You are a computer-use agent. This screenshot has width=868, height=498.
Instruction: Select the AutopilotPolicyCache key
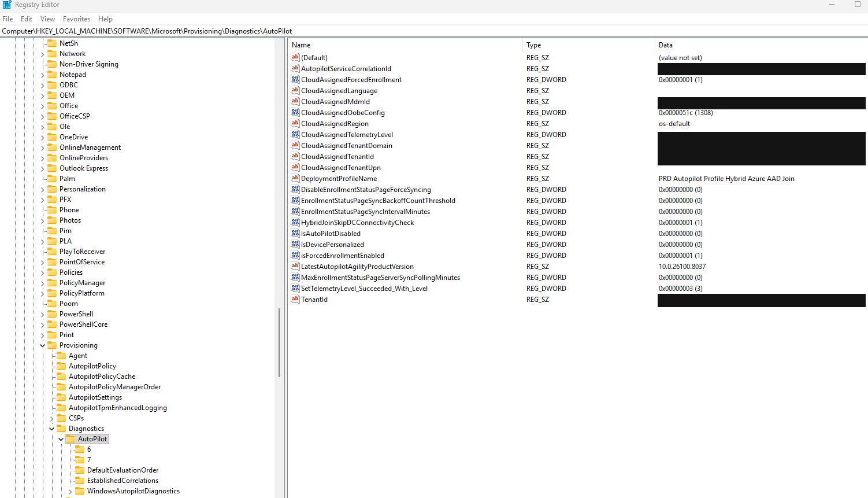[102, 377]
